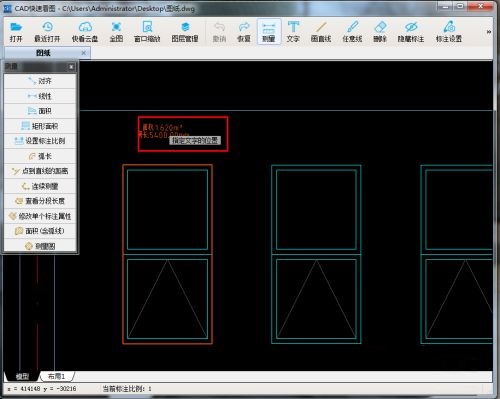The height and width of the screenshot is (399, 500).
Task: Open a drawing file with 打开
Action: click(x=16, y=32)
